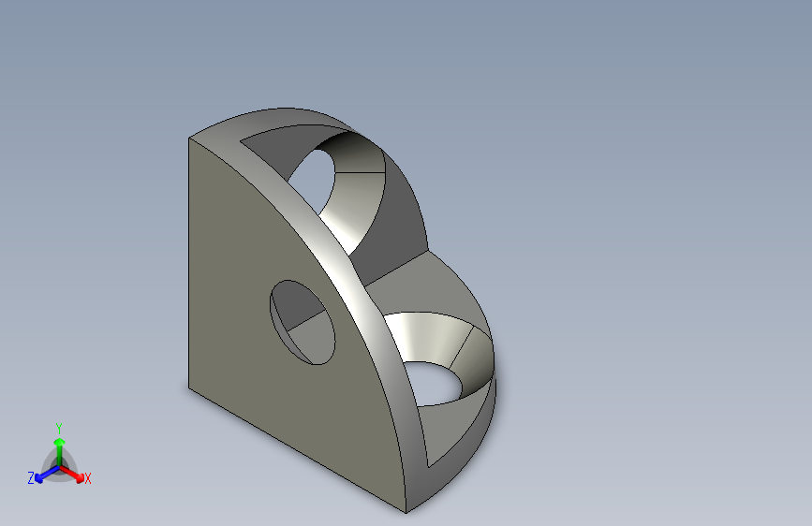Click the blue Z axis arrow
This screenshot has width=812, height=526.
click(x=47, y=475)
